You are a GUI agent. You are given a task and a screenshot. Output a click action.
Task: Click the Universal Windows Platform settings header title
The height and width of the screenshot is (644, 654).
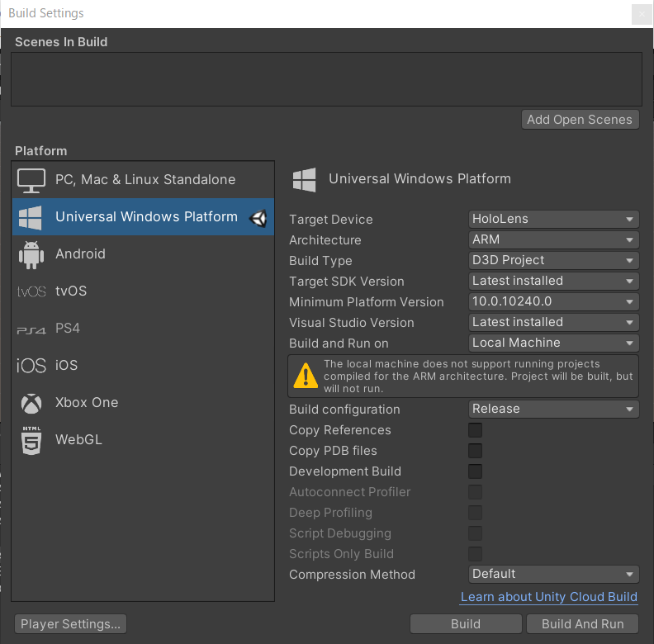click(419, 179)
